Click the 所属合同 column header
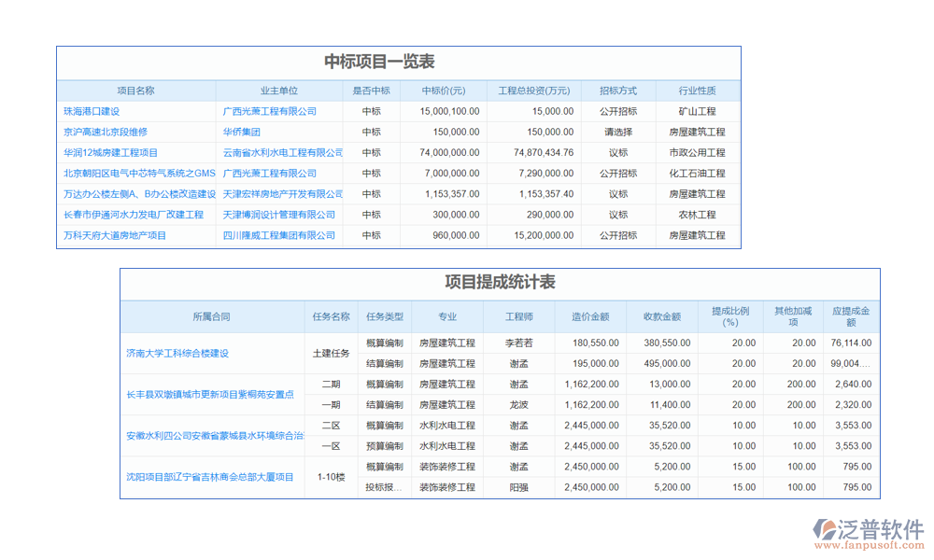 click(211, 316)
